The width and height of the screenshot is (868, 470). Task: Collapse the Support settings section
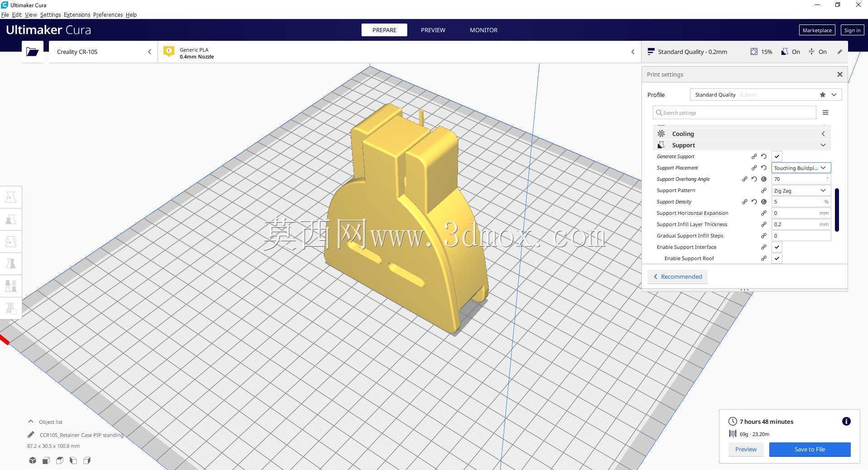tap(742, 145)
